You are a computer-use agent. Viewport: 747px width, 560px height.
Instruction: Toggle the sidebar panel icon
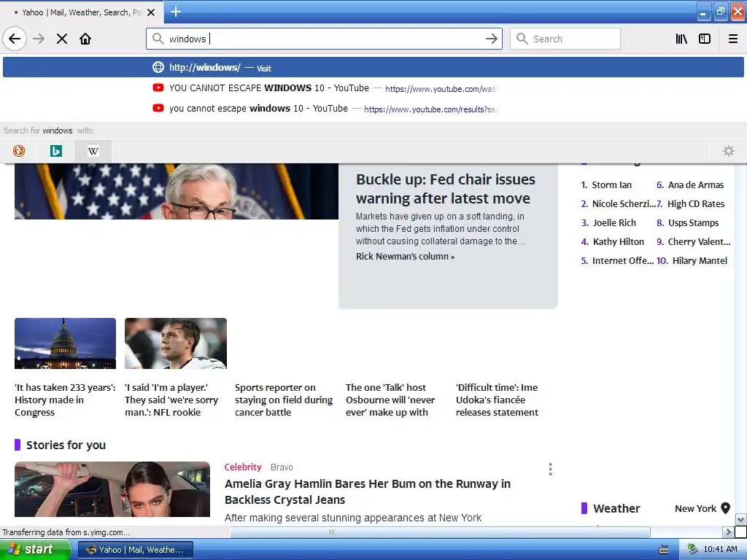[x=705, y=39]
